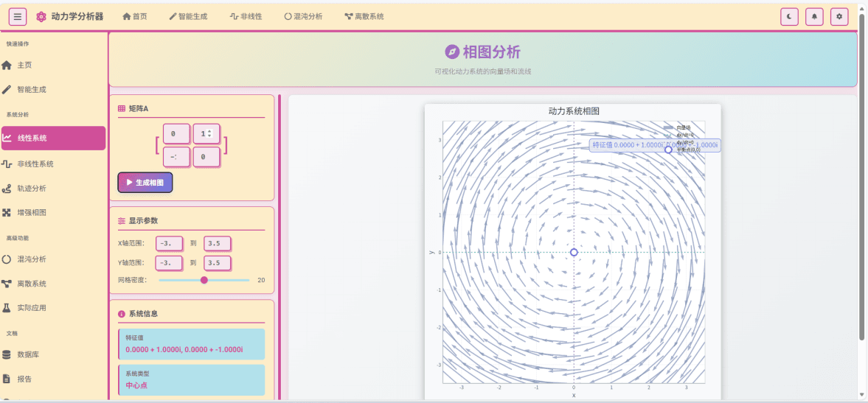Open notifications bell icon
Screen dimensions: 868x403
(x=813, y=17)
